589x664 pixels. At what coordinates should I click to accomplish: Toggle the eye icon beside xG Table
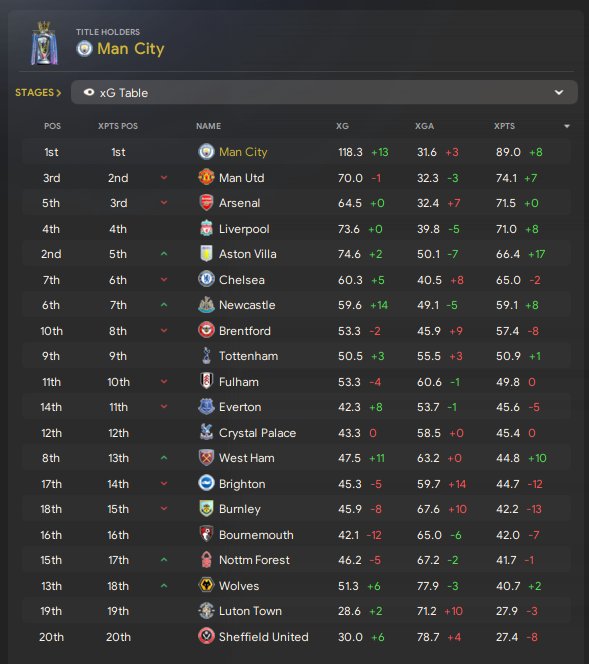[x=89, y=92]
